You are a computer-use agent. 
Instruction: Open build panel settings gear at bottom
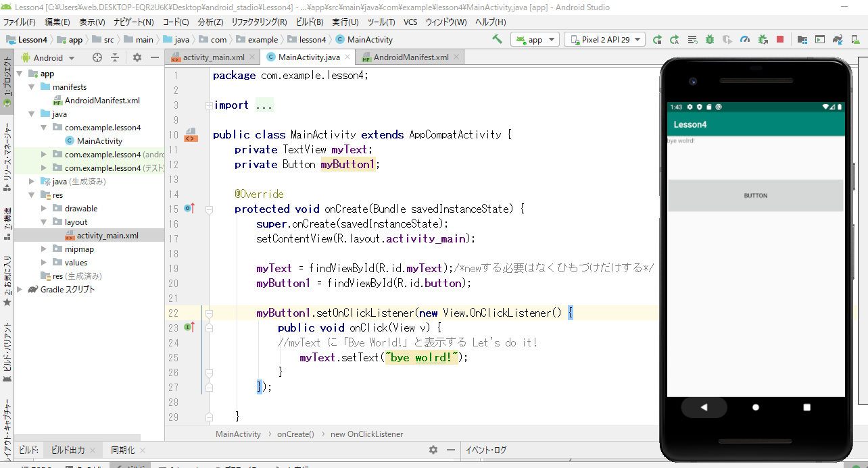pyautogui.click(x=433, y=450)
